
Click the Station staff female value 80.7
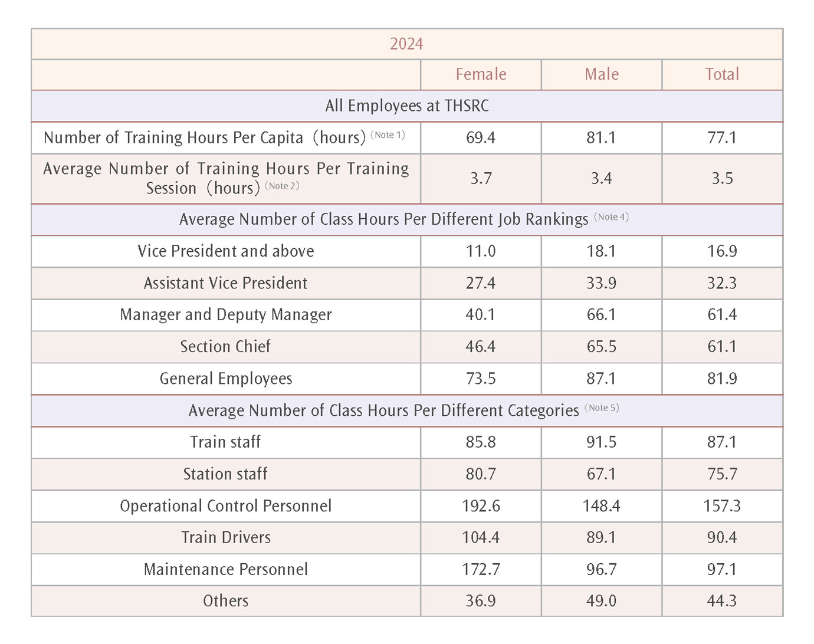pyautogui.click(x=481, y=474)
